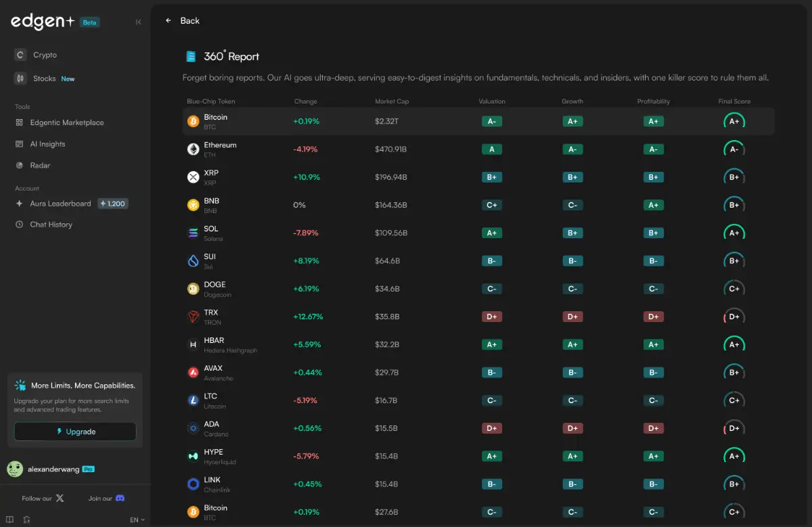Click the bug icon at sidebar bottom
Screen dimensions: 812x527
pyautogui.click(x=26, y=520)
